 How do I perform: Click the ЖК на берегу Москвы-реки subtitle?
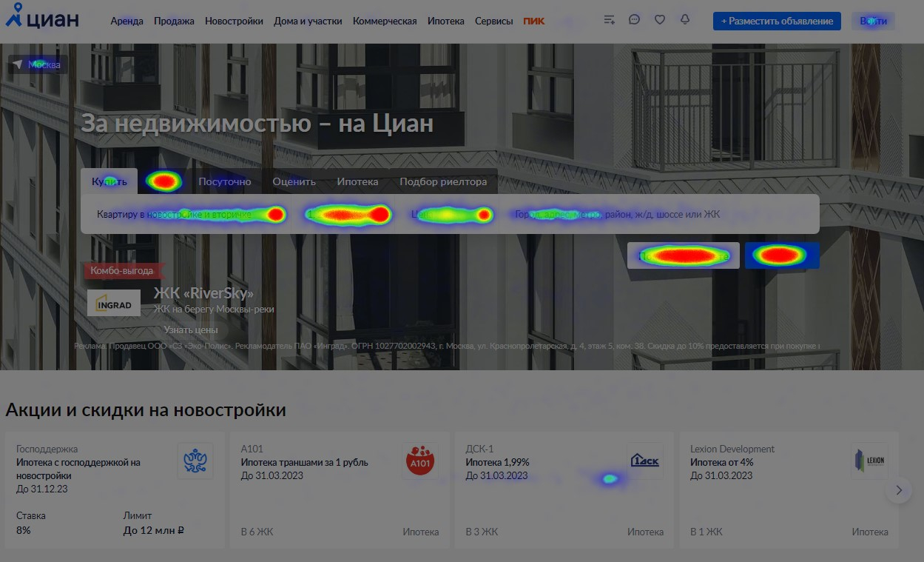tap(214, 309)
